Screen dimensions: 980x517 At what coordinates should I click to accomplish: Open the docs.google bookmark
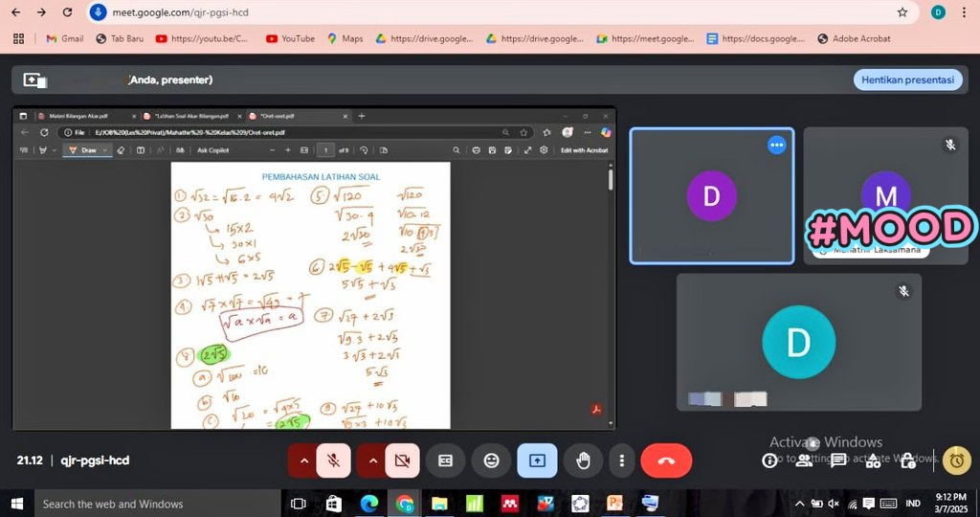pyautogui.click(x=756, y=38)
